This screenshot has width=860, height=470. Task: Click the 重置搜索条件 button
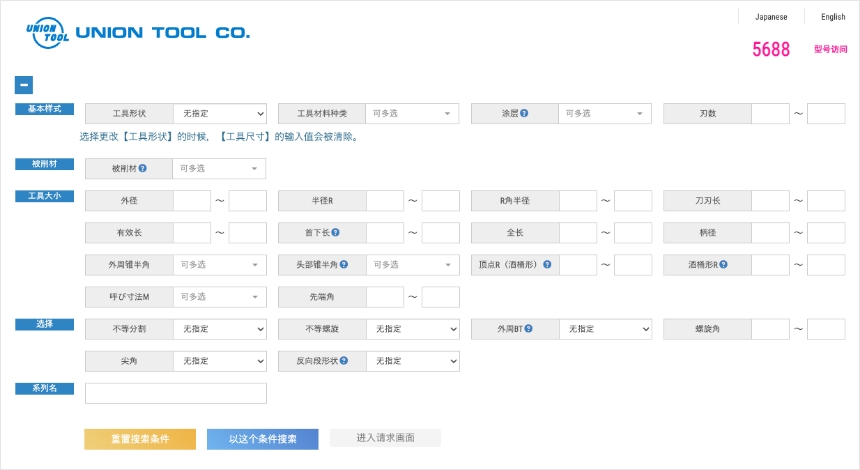click(139, 439)
